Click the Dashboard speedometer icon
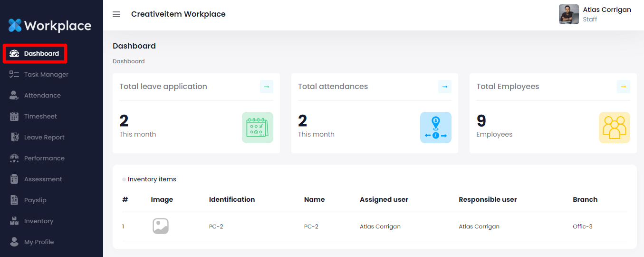This screenshot has height=257, width=644. click(x=14, y=54)
